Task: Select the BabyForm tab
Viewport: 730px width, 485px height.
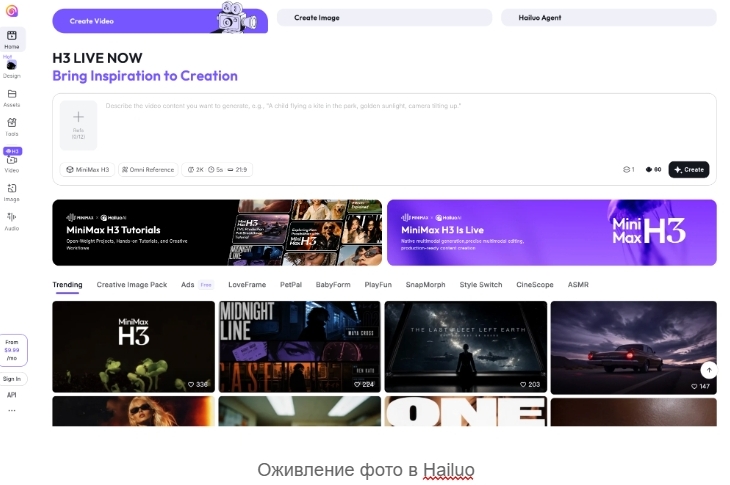Action: pyautogui.click(x=333, y=284)
